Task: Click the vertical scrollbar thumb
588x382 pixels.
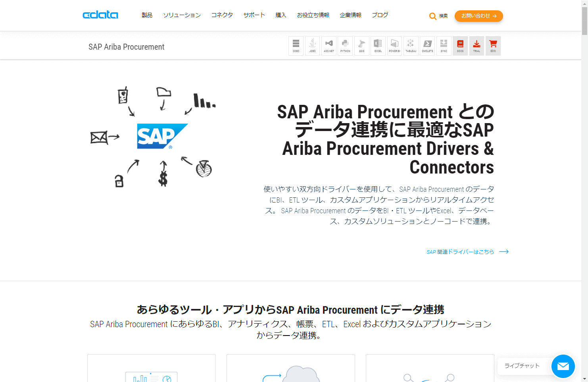Action: point(584,21)
